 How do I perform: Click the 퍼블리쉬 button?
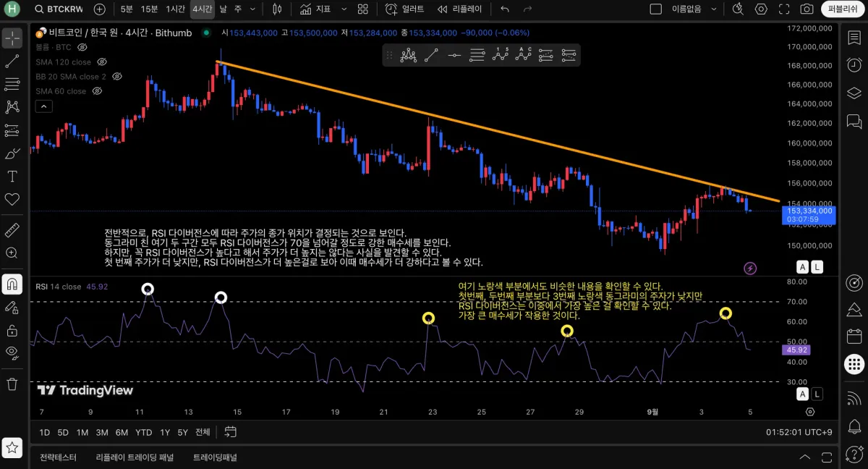tap(842, 9)
